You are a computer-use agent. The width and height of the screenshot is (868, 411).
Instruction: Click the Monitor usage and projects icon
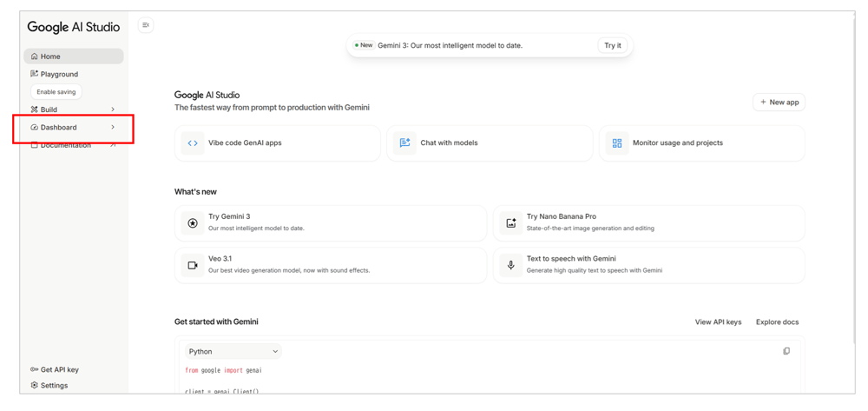tap(616, 143)
